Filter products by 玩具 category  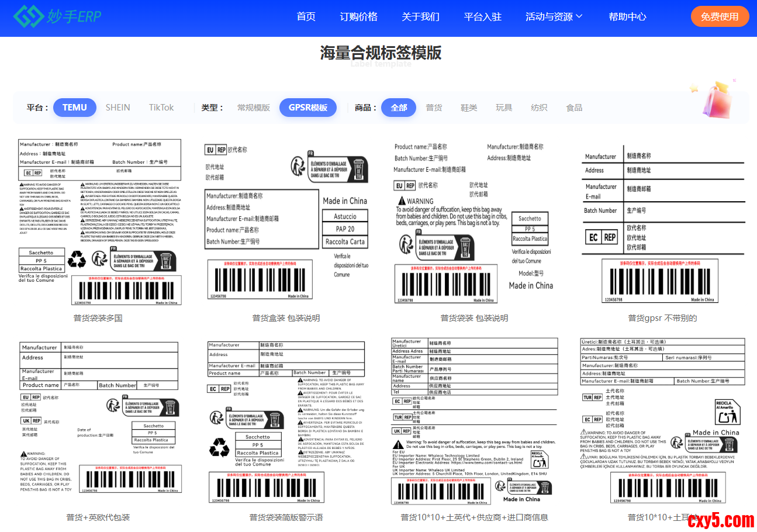pos(504,108)
